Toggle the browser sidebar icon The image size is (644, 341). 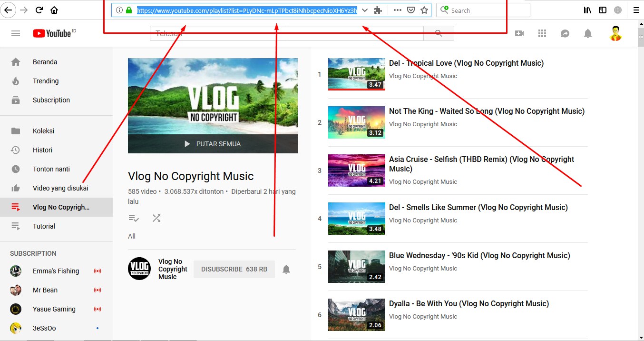tap(603, 10)
